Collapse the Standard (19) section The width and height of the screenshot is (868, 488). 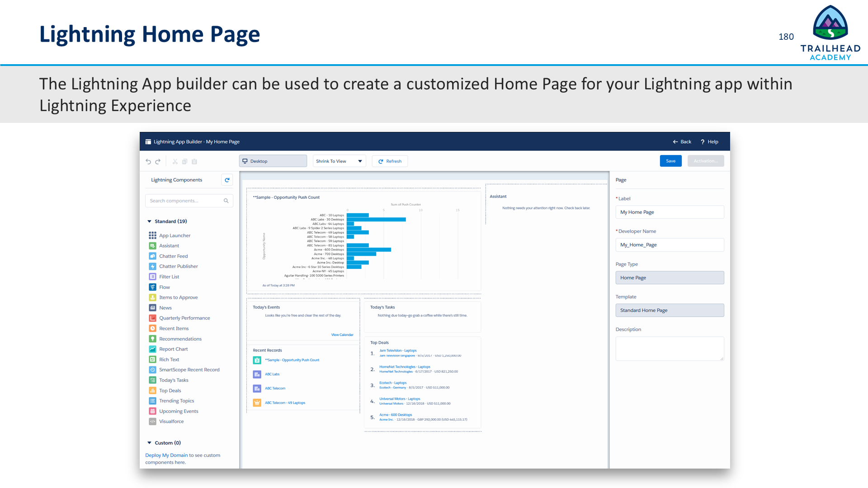(149, 221)
